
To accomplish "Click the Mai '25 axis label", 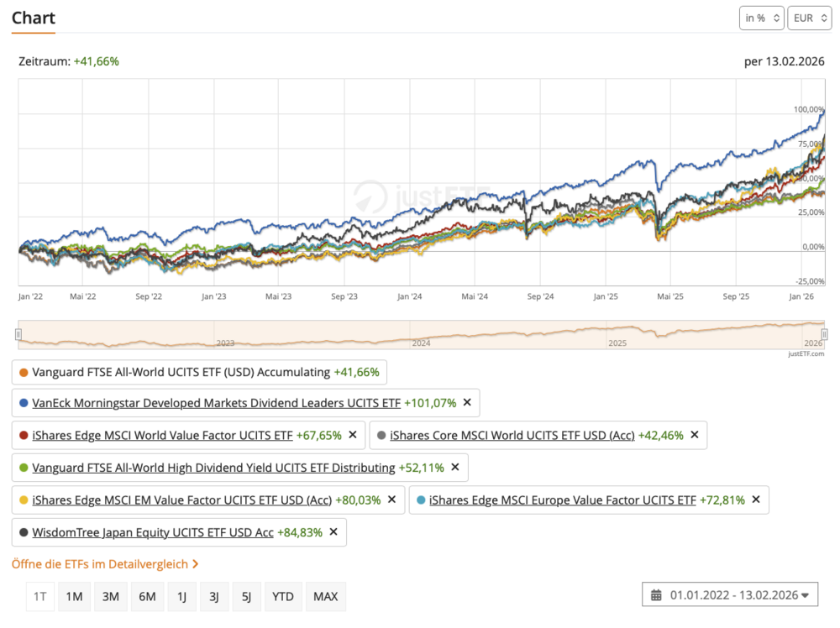I will 670,296.
